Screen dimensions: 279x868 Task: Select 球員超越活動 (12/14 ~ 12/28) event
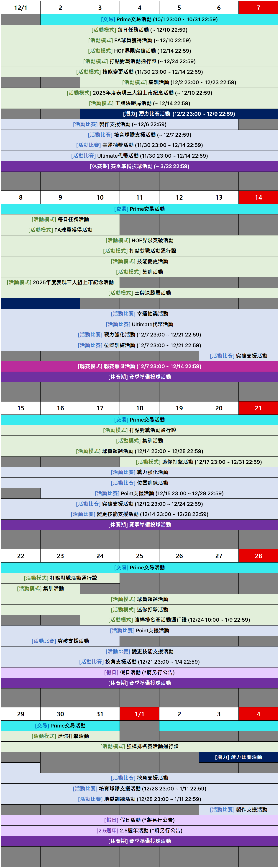(139, 451)
